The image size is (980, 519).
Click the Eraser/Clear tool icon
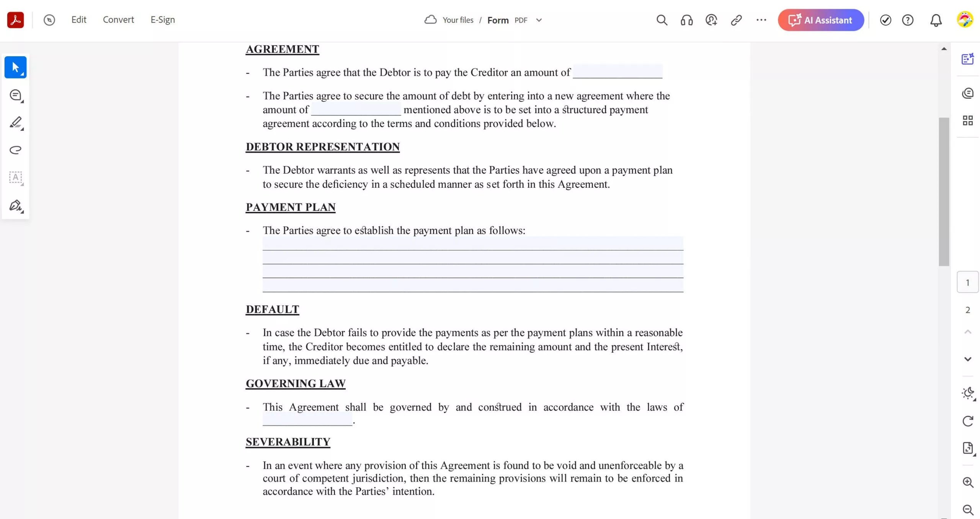(x=16, y=150)
